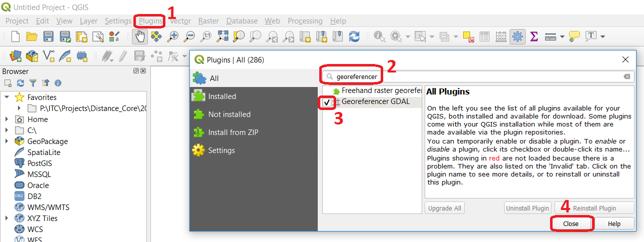Click the Zoom Full extent icon

click(222, 36)
